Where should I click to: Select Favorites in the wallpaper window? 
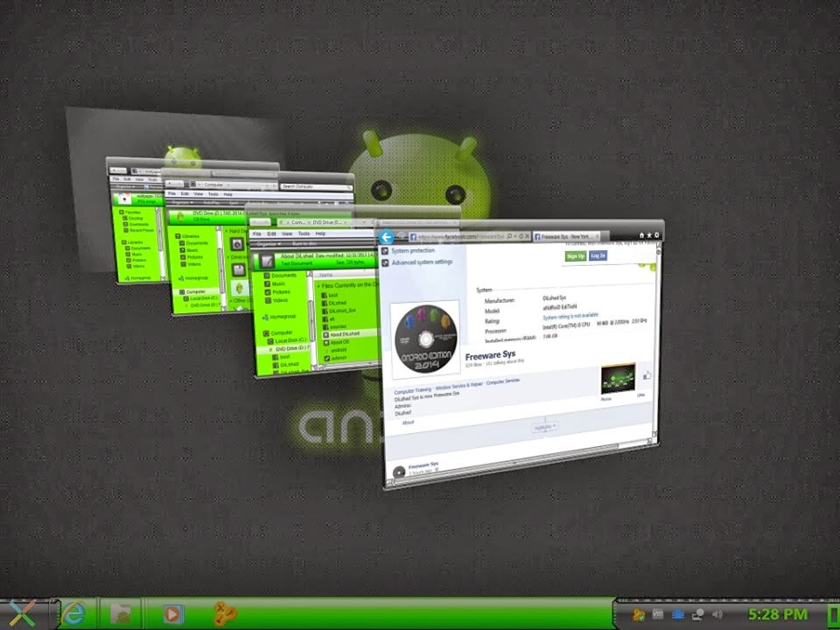[130, 212]
